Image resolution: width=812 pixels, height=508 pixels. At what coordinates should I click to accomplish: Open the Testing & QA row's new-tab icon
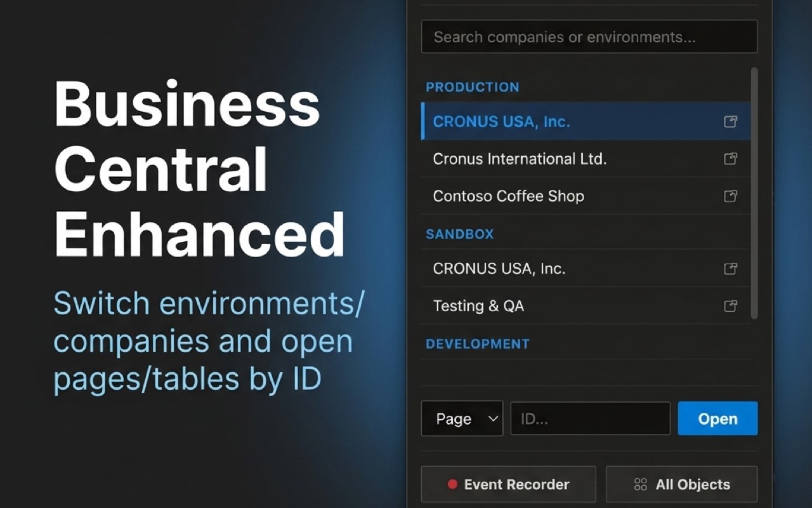pyautogui.click(x=730, y=306)
